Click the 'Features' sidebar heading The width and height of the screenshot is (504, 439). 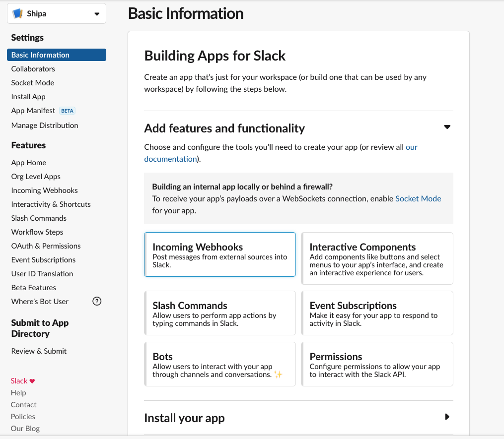[x=29, y=145]
